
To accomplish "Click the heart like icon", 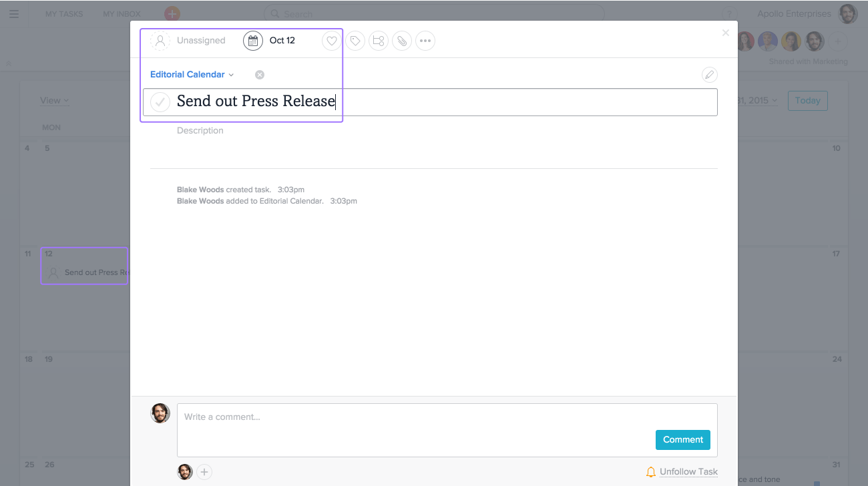I will pos(331,41).
